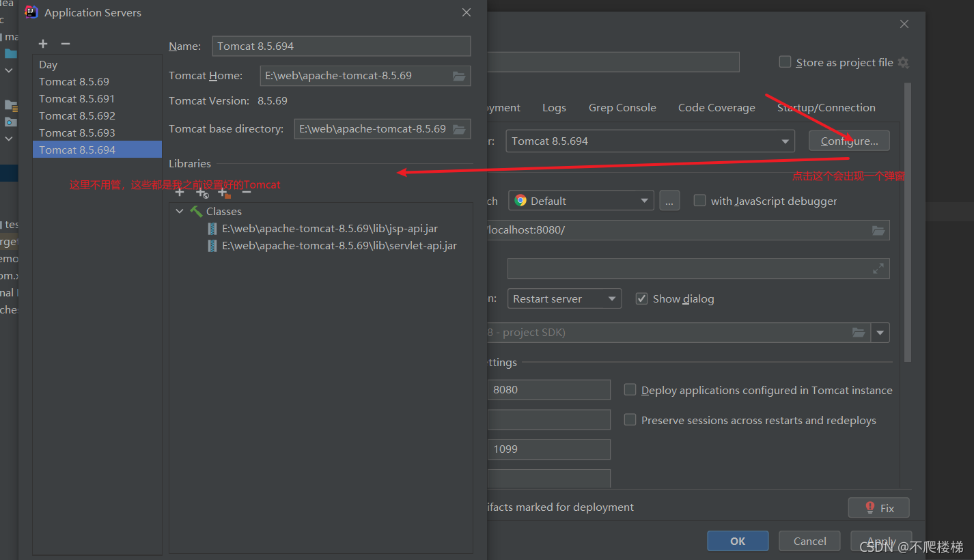Close the Run/Debug Configurations dialog
Viewport: 974px width, 560px height.
click(x=904, y=24)
